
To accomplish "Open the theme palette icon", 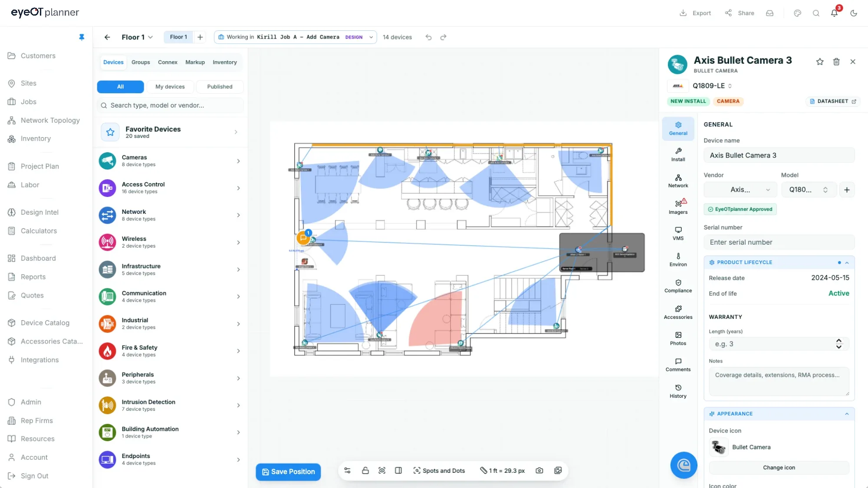I will [797, 13].
